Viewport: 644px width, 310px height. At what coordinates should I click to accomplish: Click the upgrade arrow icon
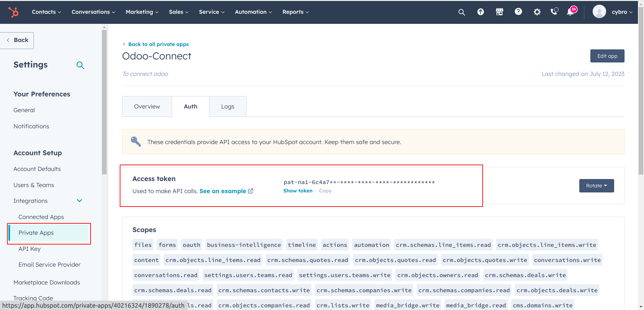[480, 12]
